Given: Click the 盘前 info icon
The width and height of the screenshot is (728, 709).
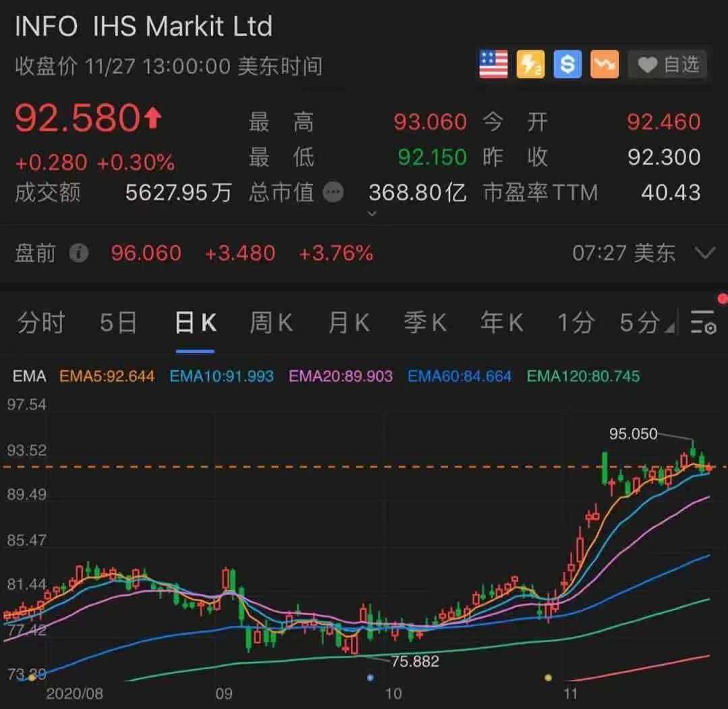Looking at the screenshot, I should 78,253.
